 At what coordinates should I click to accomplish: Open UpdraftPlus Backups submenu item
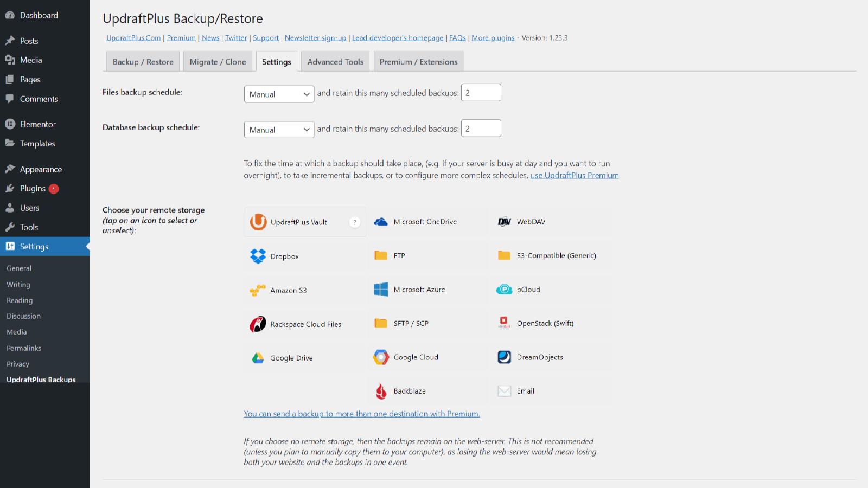tap(41, 380)
